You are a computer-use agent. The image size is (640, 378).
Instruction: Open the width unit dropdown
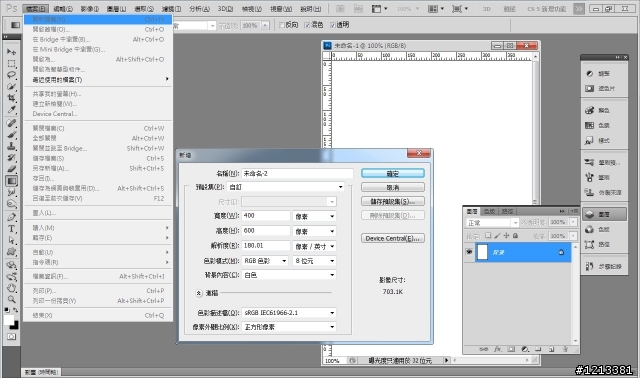click(x=314, y=216)
